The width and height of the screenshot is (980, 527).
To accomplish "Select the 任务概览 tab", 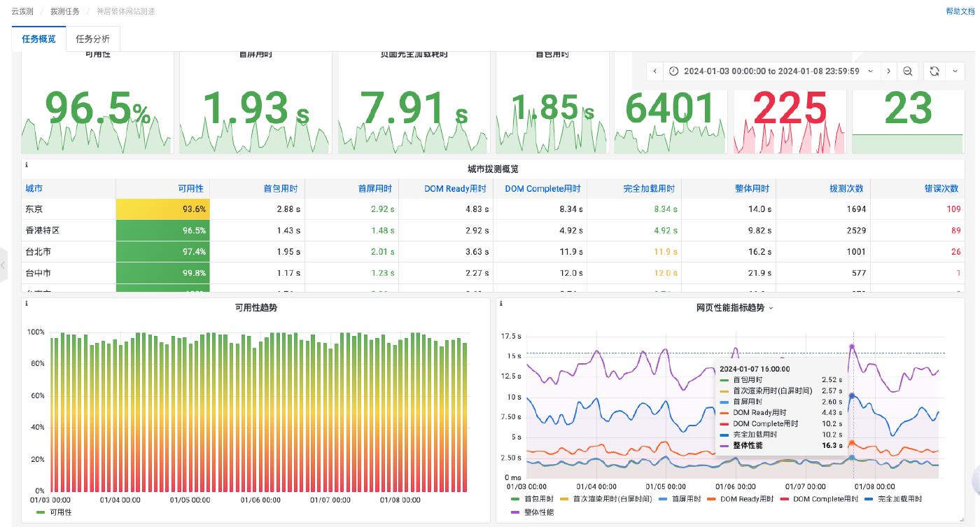I will (38, 39).
